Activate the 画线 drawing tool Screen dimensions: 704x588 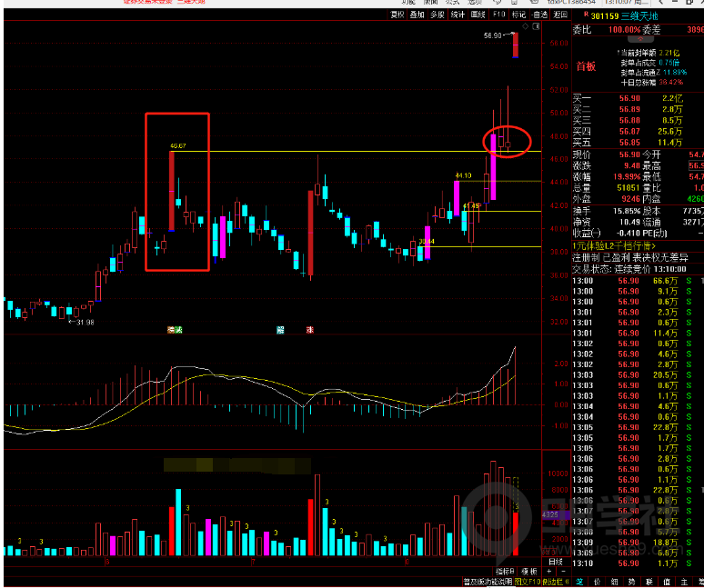click(x=478, y=15)
